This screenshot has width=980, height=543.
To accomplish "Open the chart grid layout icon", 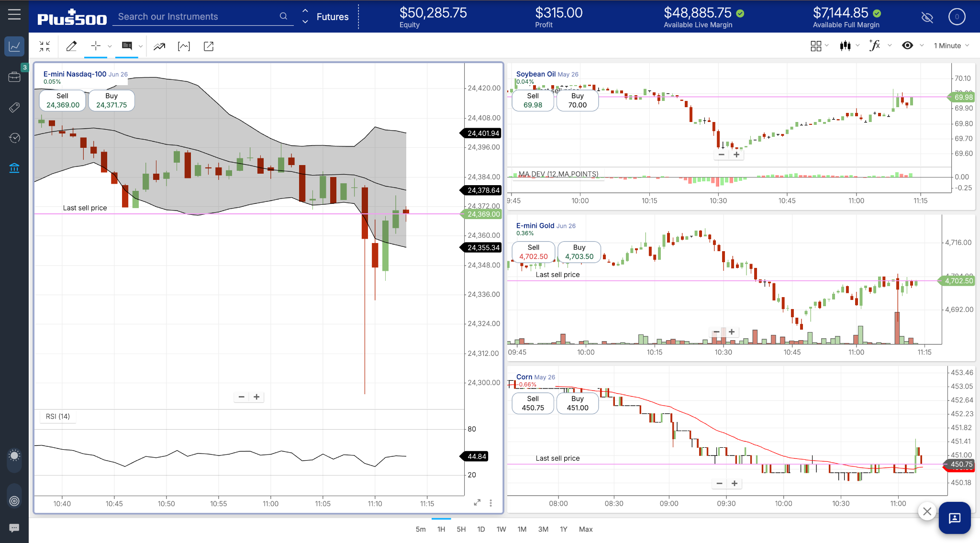I will [816, 46].
